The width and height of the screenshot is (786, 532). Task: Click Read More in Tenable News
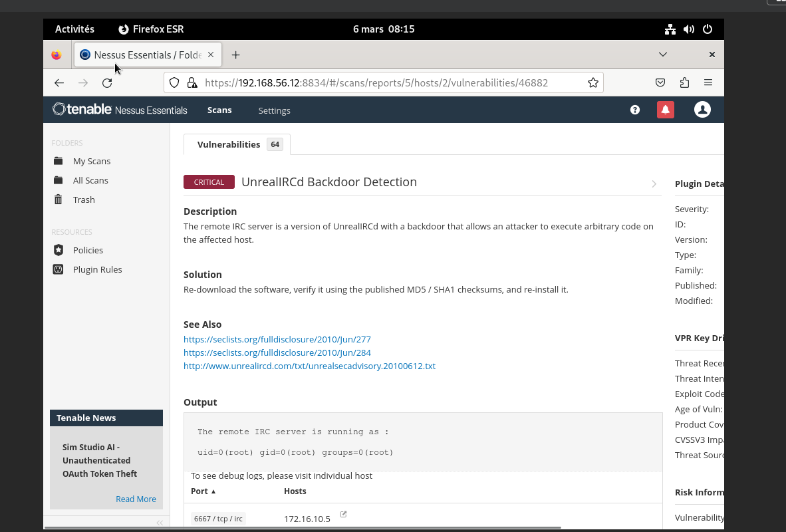136,499
